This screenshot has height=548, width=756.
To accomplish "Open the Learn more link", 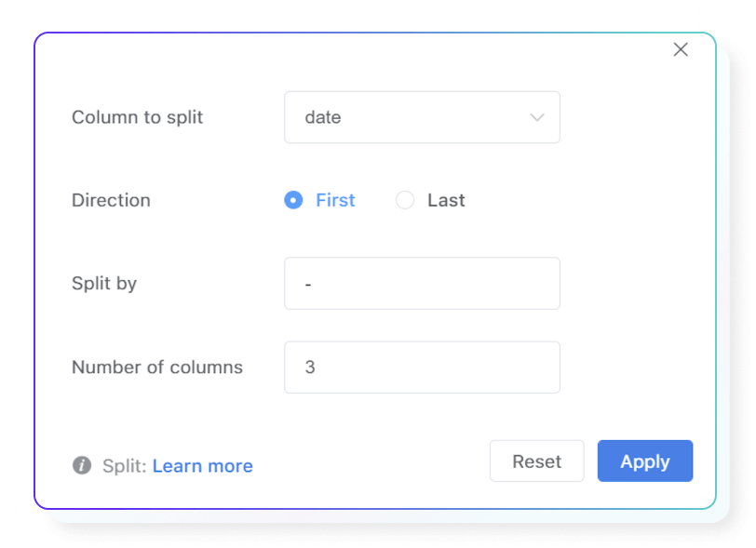I will [202, 466].
